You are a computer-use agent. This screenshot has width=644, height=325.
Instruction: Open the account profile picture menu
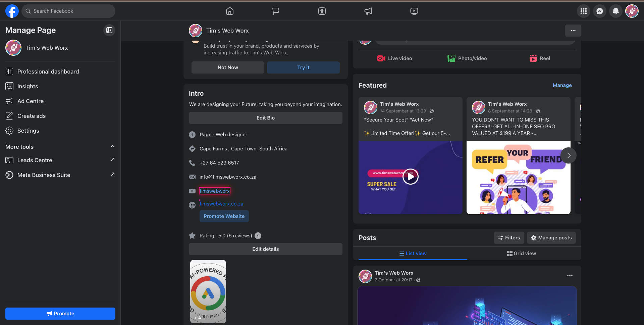(632, 11)
